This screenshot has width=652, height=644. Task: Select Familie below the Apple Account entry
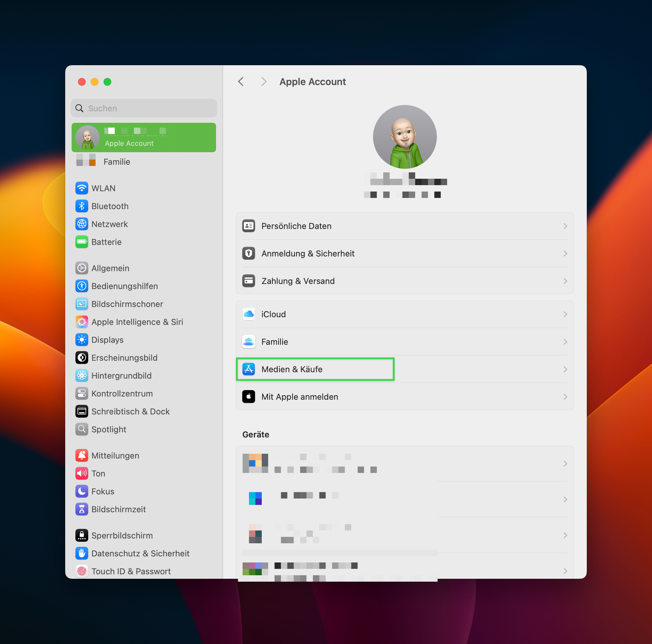116,162
